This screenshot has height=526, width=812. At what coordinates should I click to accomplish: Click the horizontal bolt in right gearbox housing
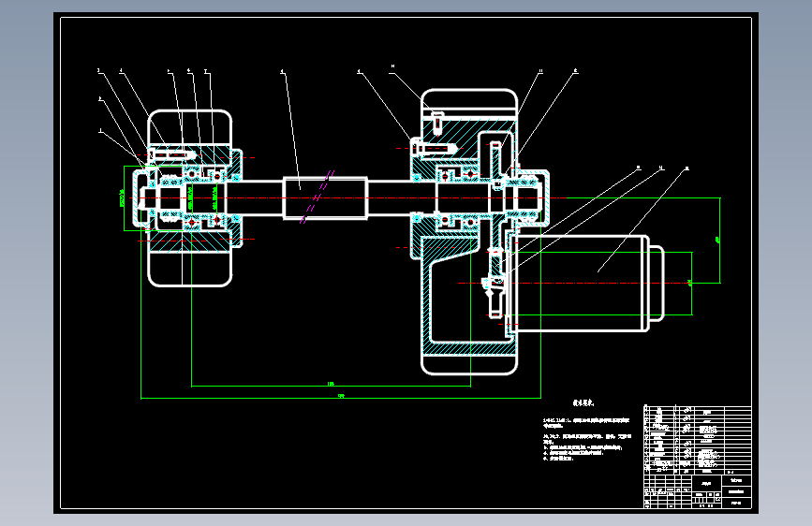coord(434,149)
